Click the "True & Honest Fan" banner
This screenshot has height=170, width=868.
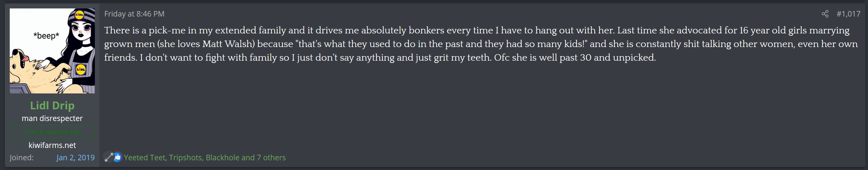[52, 132]
